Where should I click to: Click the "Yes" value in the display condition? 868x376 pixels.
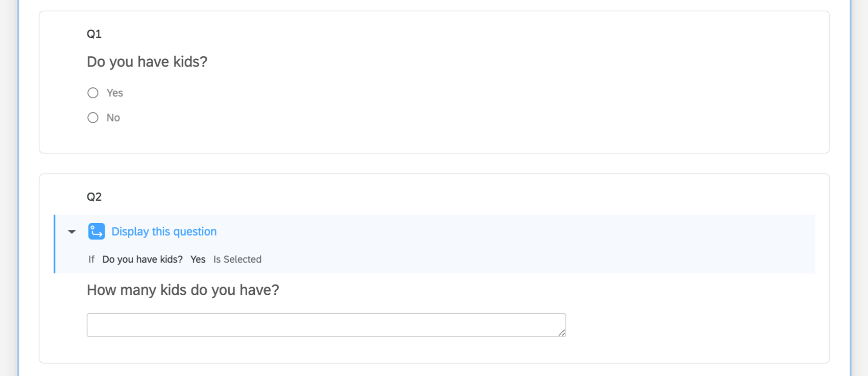[x=198, y=260]
